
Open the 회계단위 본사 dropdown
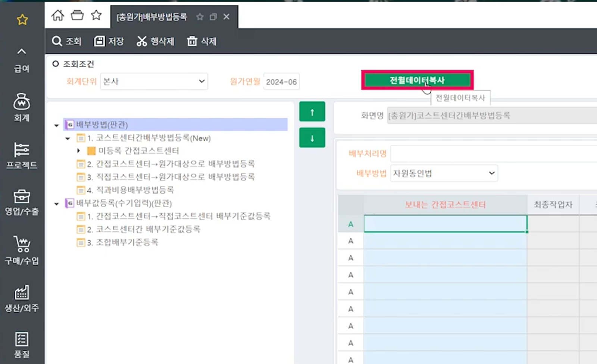(154, 81)
